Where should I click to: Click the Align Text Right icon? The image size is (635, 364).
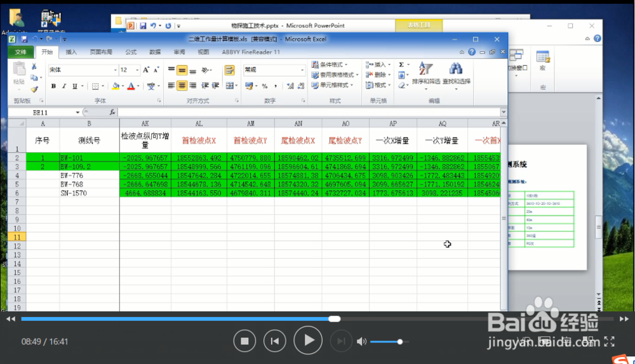pyautogui.click(x=193, y=86)
